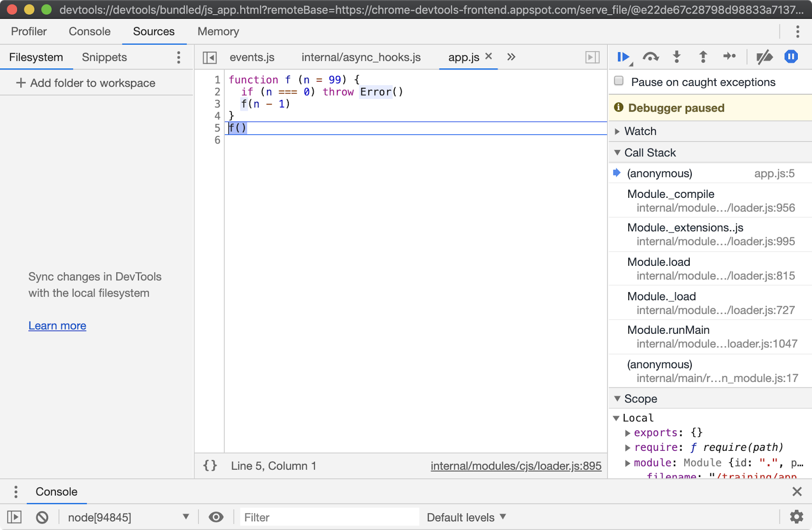The width and height of the screenshot is (812, 530).
Task: Step over next function call
Action: 651,57
